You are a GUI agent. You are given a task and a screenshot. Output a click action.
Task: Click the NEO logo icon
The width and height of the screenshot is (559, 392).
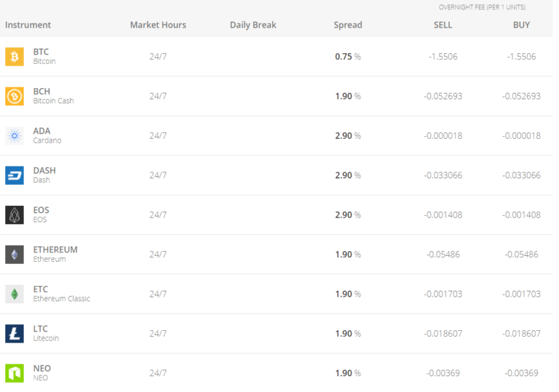tap(15, 373)
